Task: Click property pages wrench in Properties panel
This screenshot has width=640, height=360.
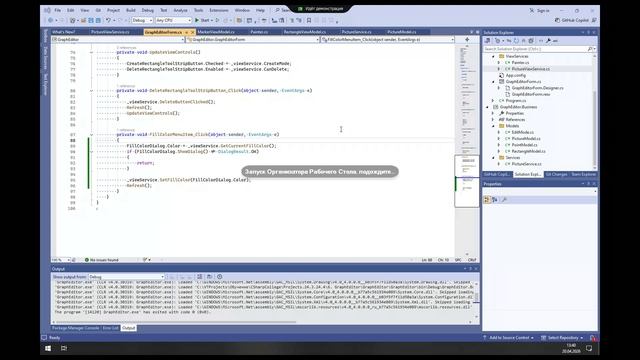Action: coord(504,200)
